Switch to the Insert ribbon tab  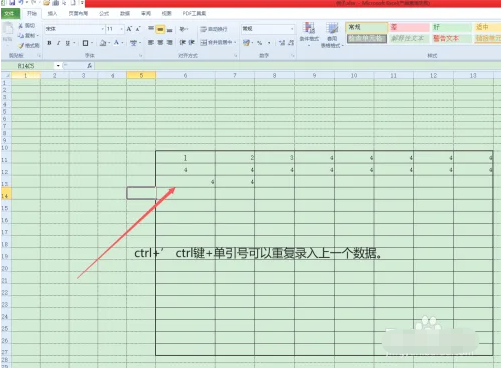pos(52,14)
